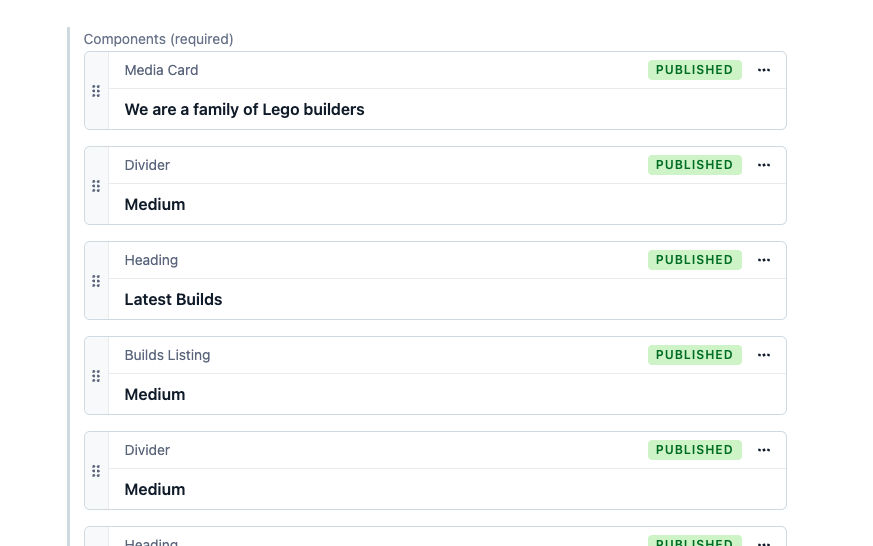873x546 pixels.
Task: Grab the drag handle of Media Card
Action: (96, 91)
